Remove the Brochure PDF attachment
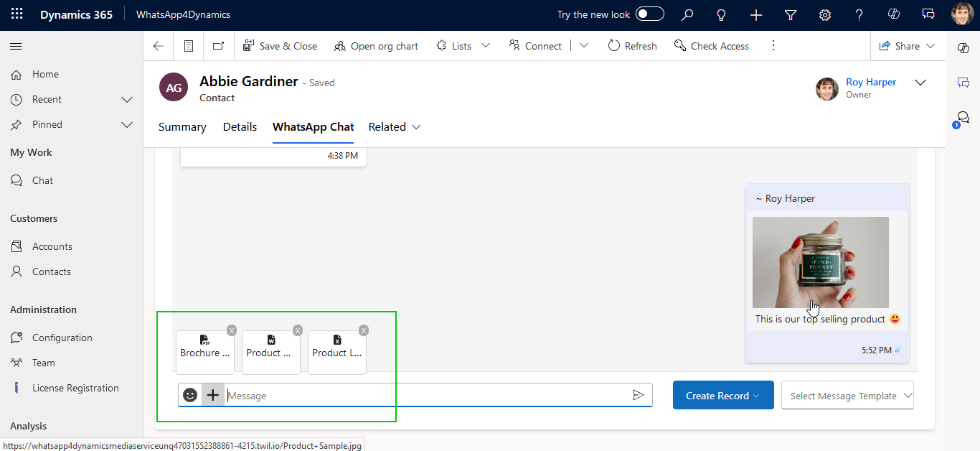The image size is (980, 451). pyautogui.click(x=232, y=330)
